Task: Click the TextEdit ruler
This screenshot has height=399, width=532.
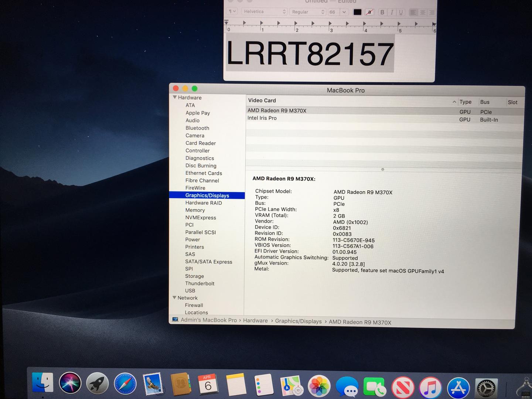Action: [330, 27]
